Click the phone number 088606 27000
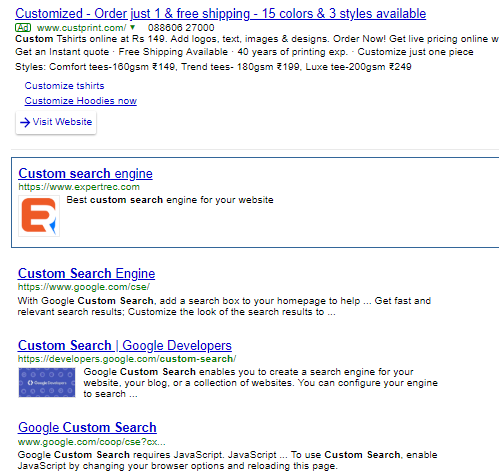Screen dimensions: 499x473 (x=181, y=28)
